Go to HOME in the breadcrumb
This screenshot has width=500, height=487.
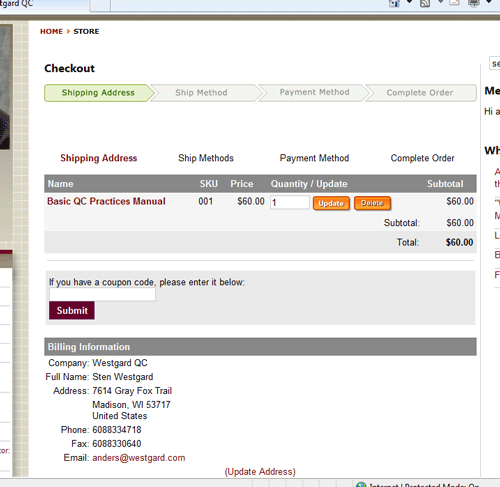pos(51,31)
